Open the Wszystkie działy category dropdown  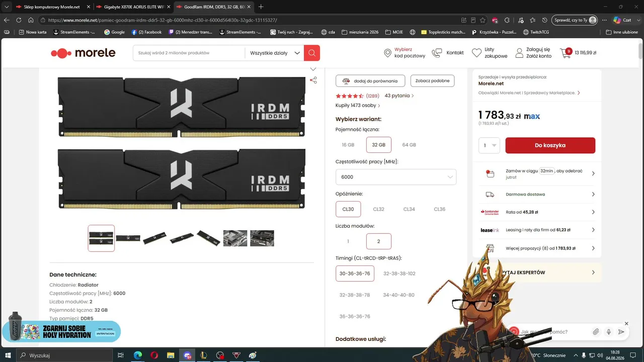click(x=274, y=53)
